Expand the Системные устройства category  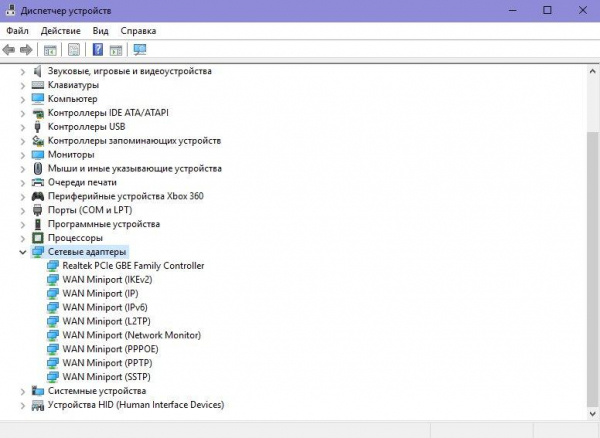[x=23, y=391]
